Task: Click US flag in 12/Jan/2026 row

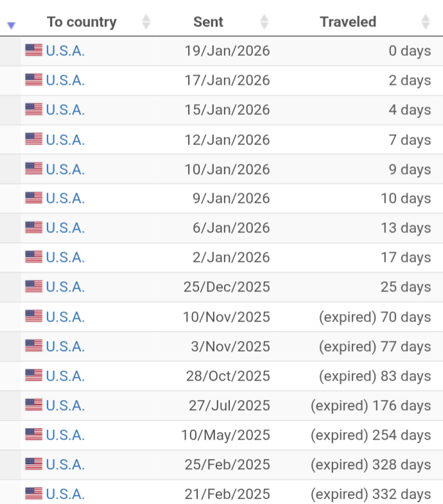Action: point(33,139)
